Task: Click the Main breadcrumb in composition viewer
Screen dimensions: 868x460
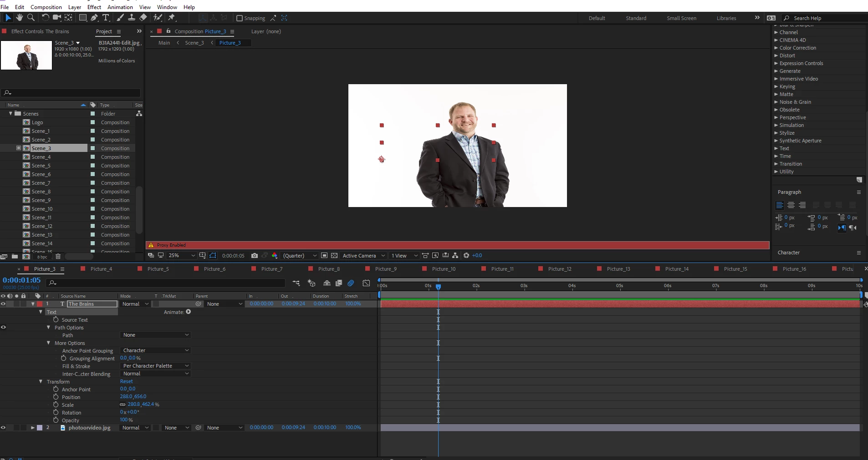Action: click(164, 43)
